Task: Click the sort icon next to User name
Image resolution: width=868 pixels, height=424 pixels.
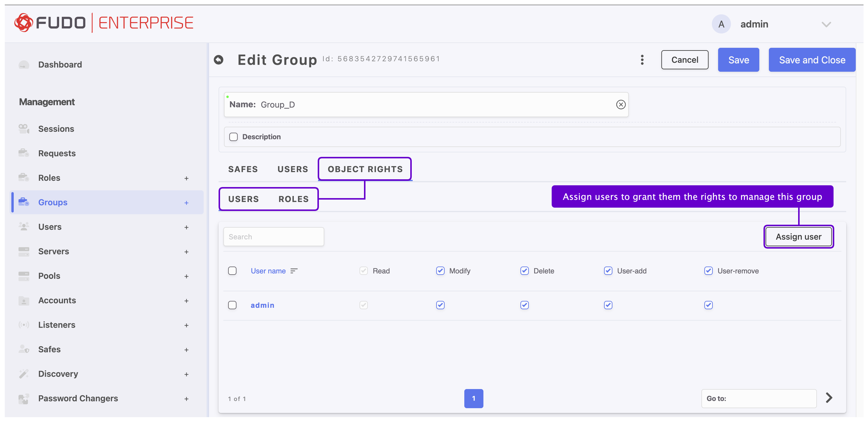Action: [x=294, y=270]
